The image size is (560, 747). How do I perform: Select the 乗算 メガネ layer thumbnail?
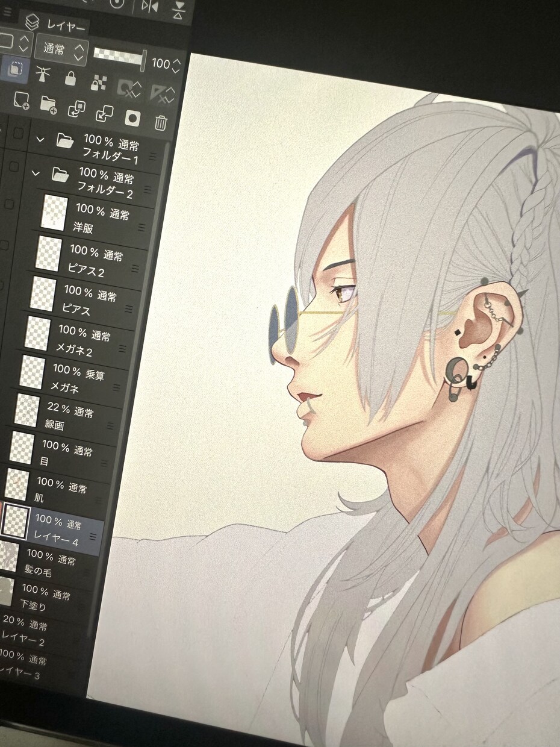coord(32,372)
